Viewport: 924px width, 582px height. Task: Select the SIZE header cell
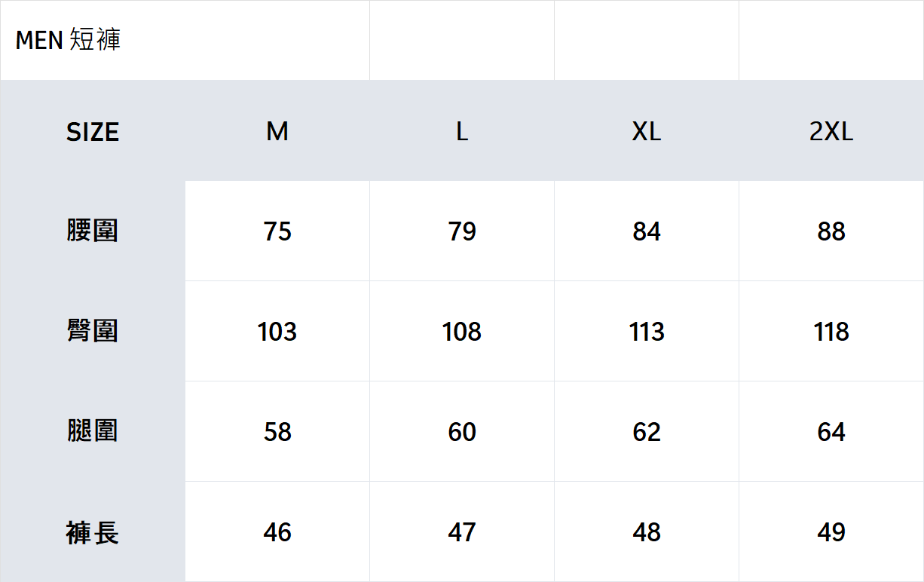(x=93, y=132)
